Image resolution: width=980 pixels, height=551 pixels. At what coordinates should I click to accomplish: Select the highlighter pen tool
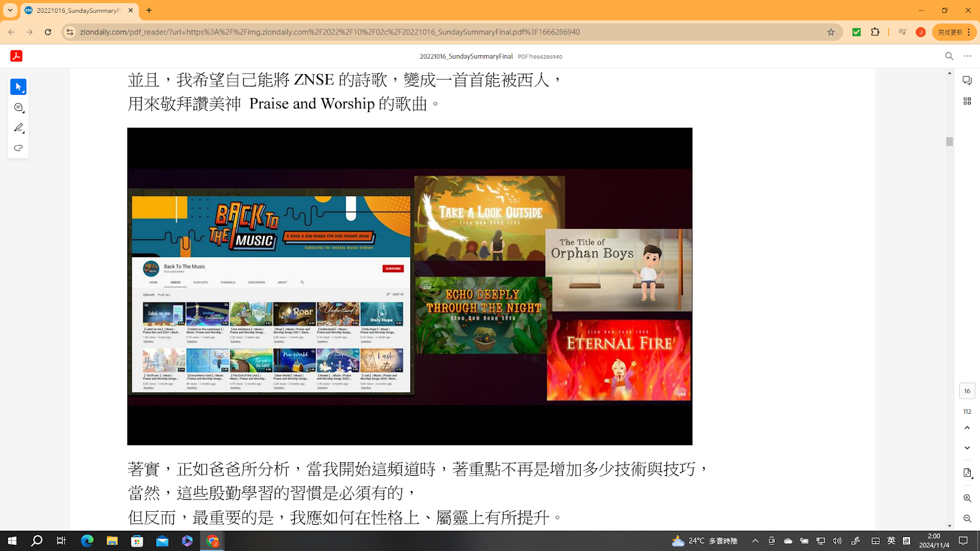point(18,128)
